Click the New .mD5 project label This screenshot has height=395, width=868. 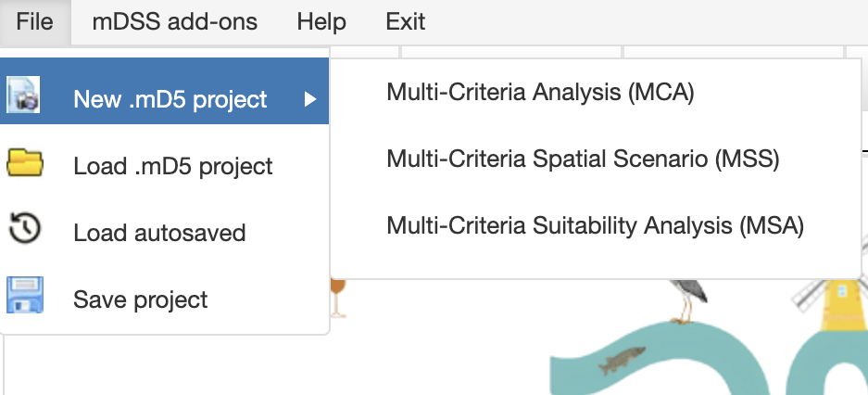(x=170, y=100)
